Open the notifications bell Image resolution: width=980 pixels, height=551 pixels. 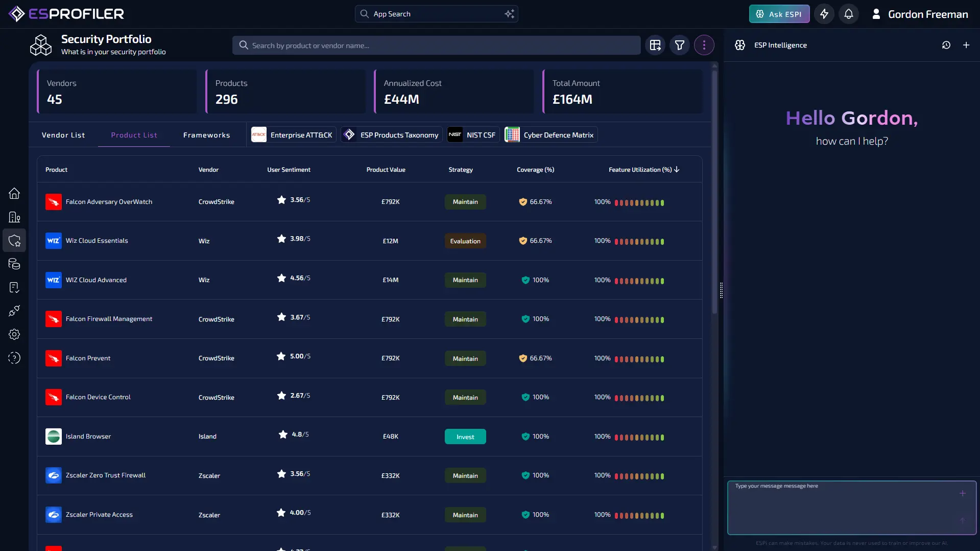pos(849,14)
